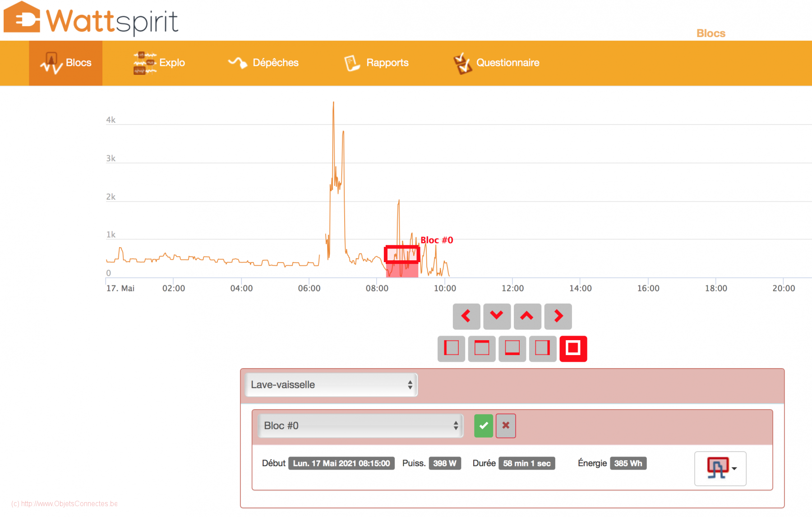Select left edge adjustment mode

pos(451,349)
